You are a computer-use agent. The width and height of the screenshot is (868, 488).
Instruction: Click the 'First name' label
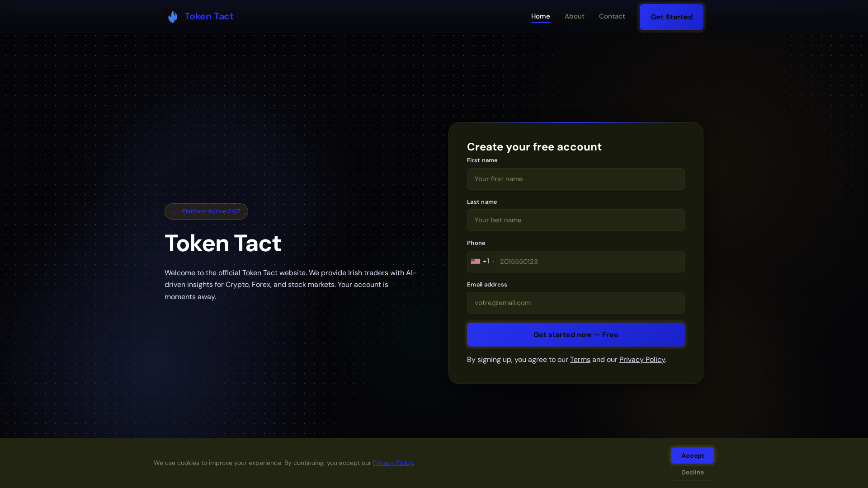pos(482,160)
